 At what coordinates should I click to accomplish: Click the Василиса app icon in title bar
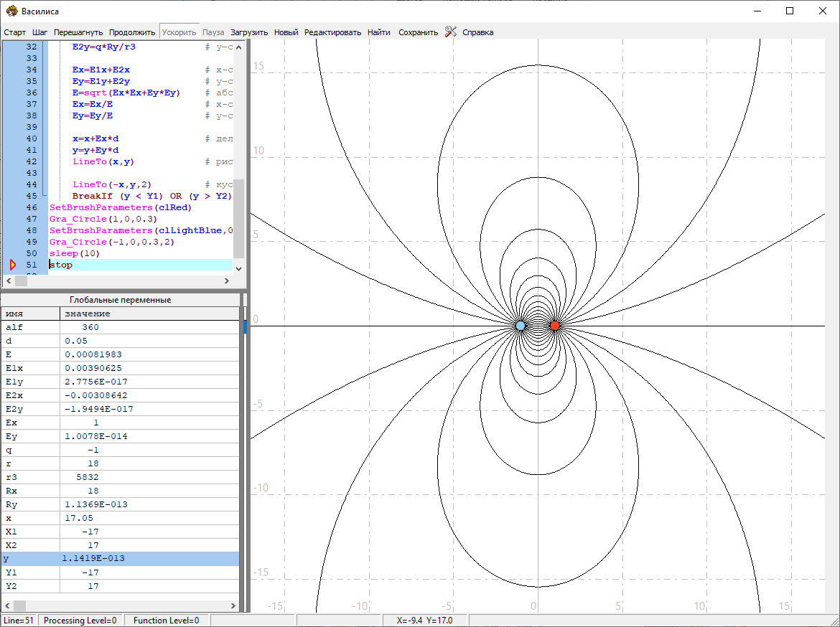tap(11, 11)
